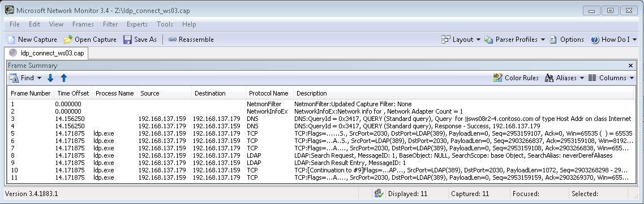Click the blue down arrow find next
Screen dimensions: 644x204
(x=50, y=78)
